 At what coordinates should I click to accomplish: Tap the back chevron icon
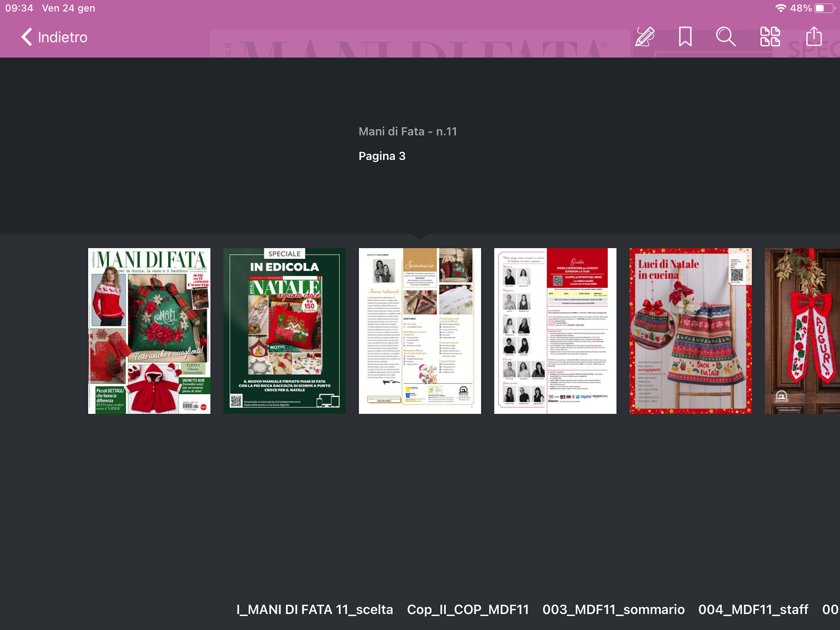(x=26, y=37)
